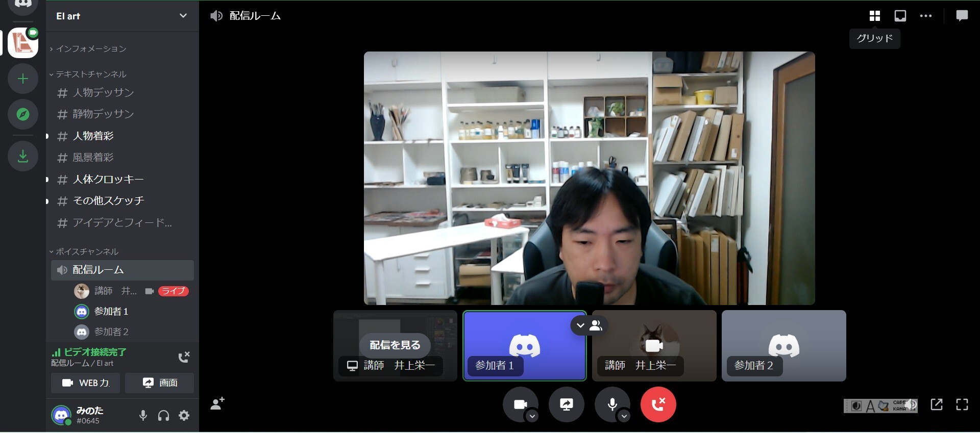Expand the インフォメーション category
This screenshot has width=980, height=433.
(91, 49)
